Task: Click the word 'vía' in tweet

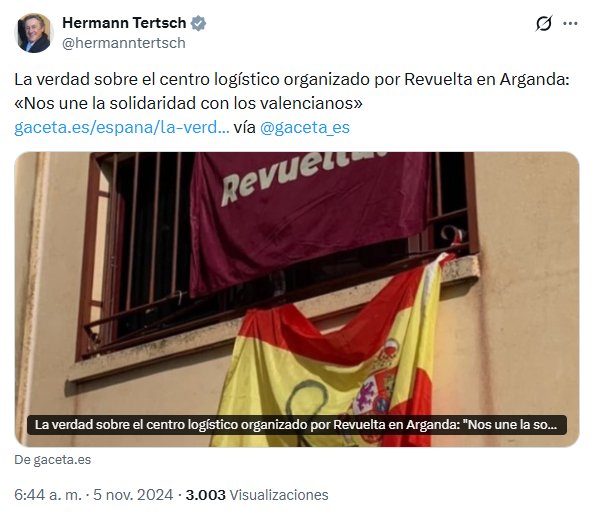Action: tap(244, 127)
